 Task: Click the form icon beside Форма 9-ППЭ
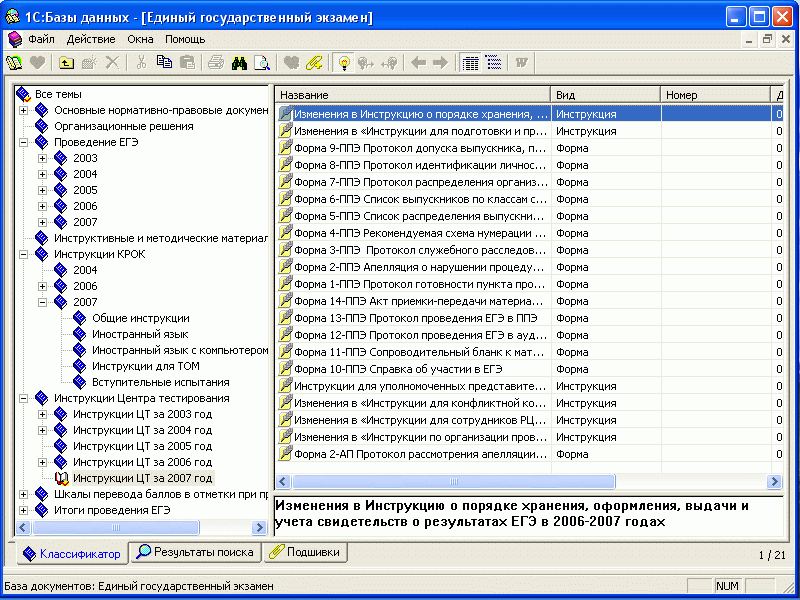(x=285, y=148)
